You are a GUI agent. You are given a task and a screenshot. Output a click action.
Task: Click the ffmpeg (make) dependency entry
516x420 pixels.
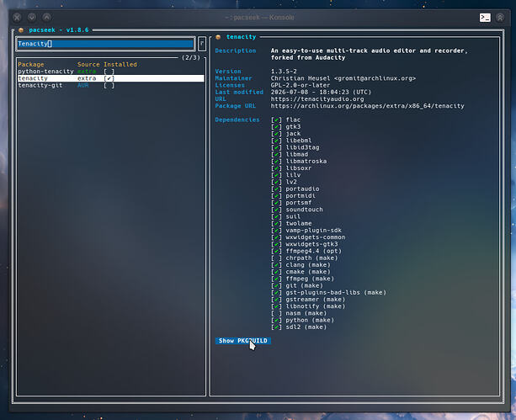[310, 279]
